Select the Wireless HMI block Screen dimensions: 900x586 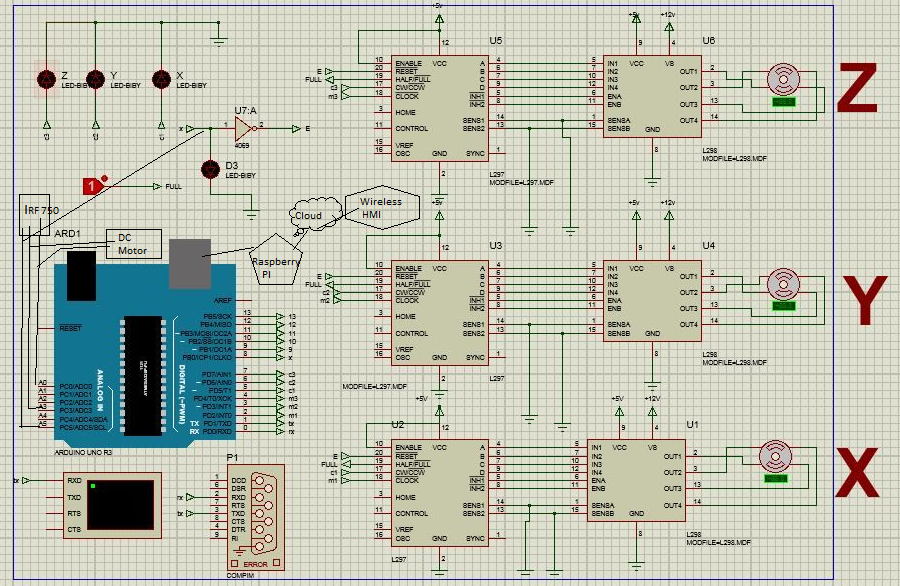[382, 206]
